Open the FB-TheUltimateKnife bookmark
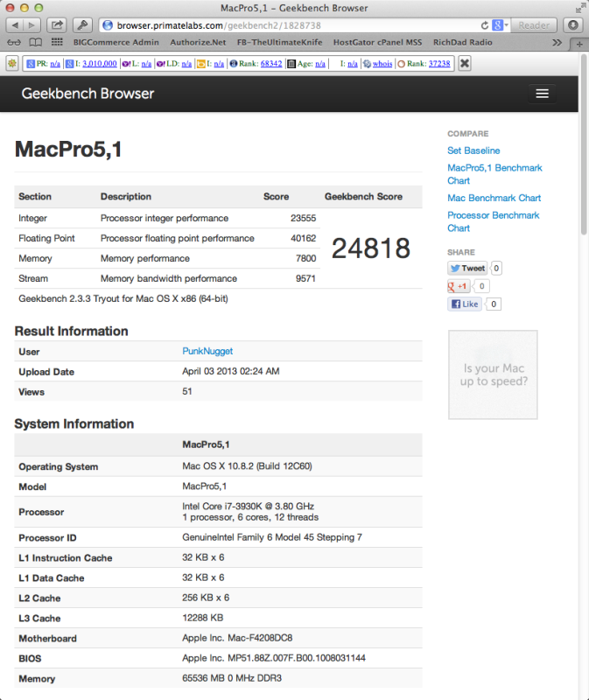 [x=279, y=42]
